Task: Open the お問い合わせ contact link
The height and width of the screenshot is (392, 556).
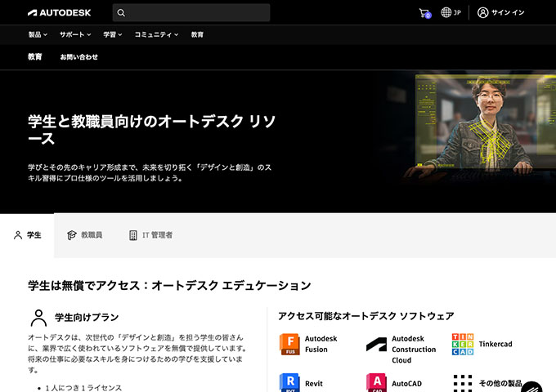Action: point(78,56)
